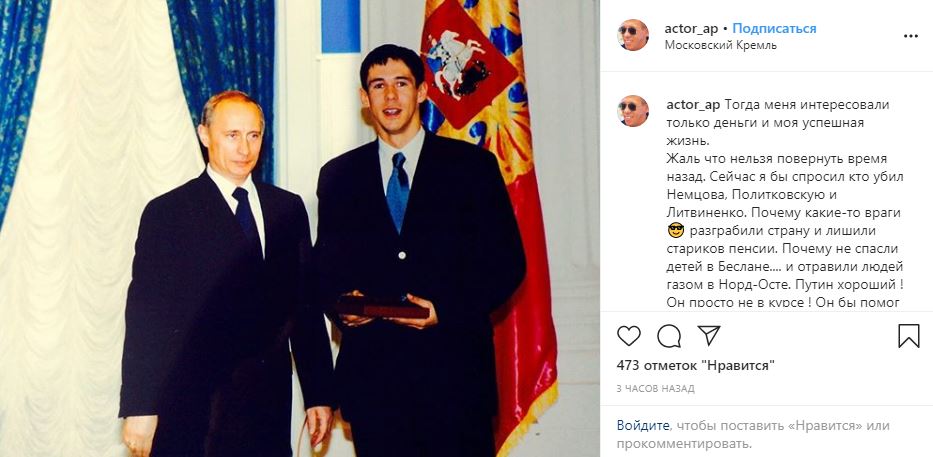The image size is (933, 457).
Task: Open the profile avatar in the post header
Action: pyautogui.click(x=633, y=35)
